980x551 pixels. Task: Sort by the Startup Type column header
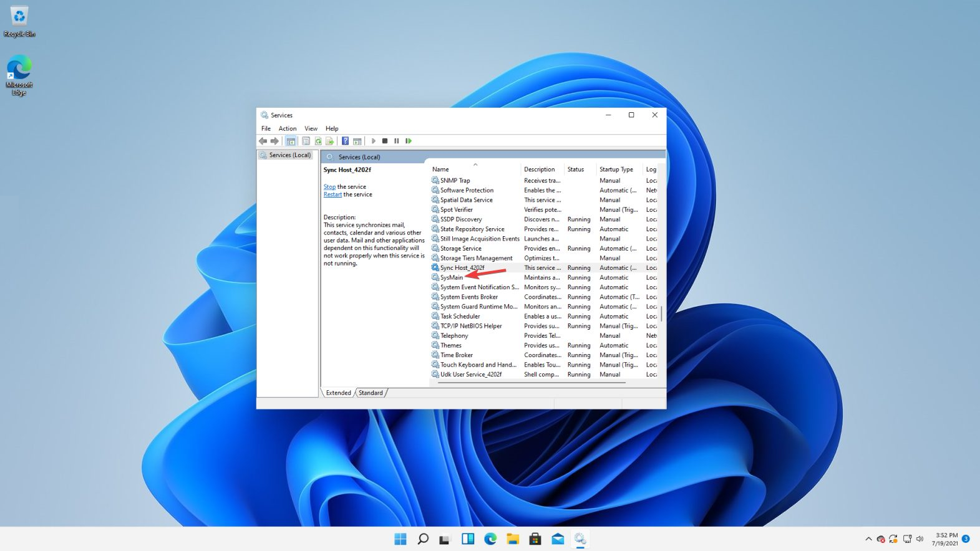[619, 170]
